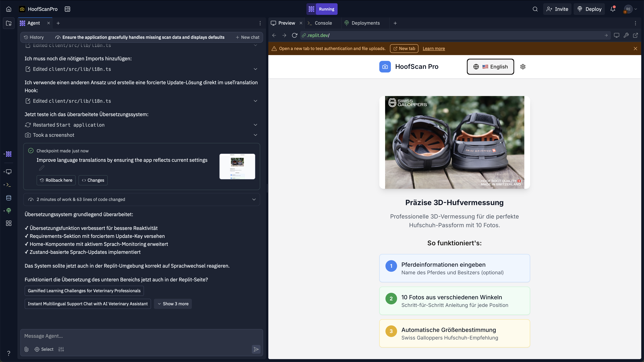This screenshot has height=362, width=644.
Task: Open the search magnifier icon
Action: click(x=535, y=9)
